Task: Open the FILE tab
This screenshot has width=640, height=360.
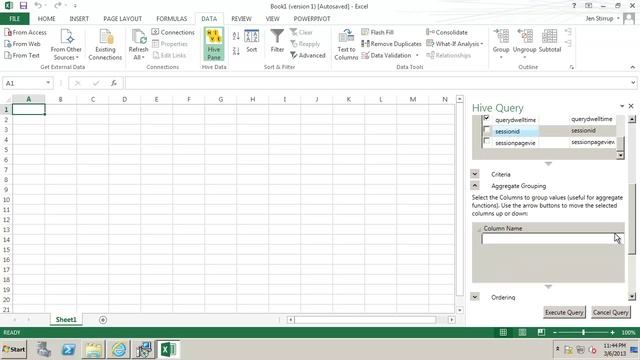Action: pos(15,19)
